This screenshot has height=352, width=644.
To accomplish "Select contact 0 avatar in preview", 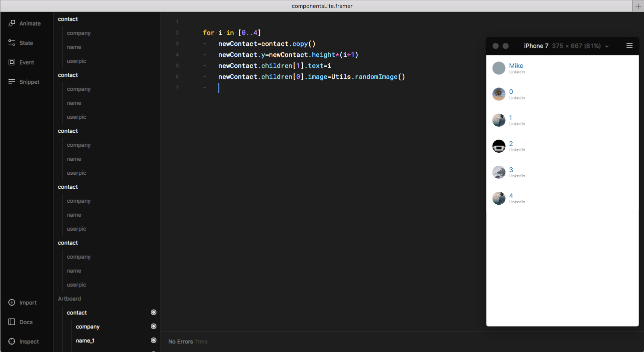I will pyautogui.click(x=499, y=94).
